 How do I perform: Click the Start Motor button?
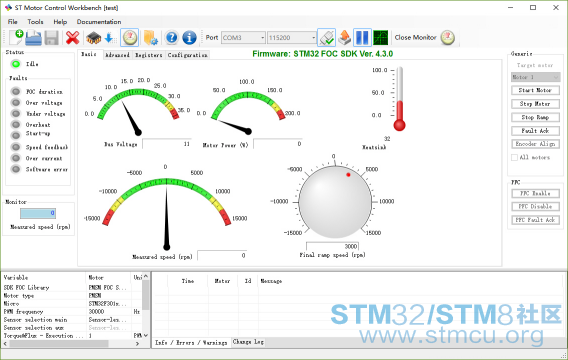tap(535, 90)
